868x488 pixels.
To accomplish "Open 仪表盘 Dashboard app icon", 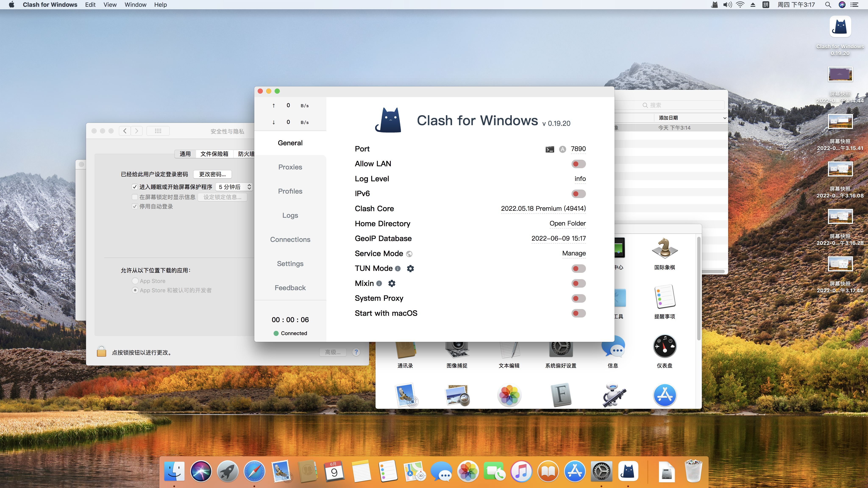I will [x=665, y=346].
